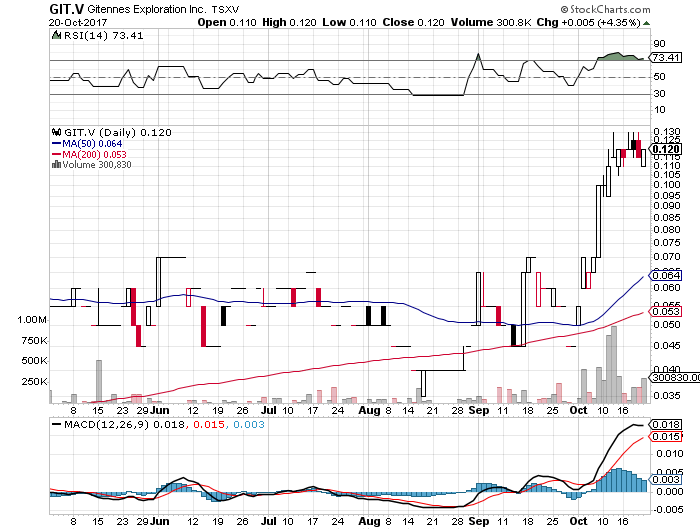
Task: Click the tall gray volume bar at May 15
Action: coord(99,381)
